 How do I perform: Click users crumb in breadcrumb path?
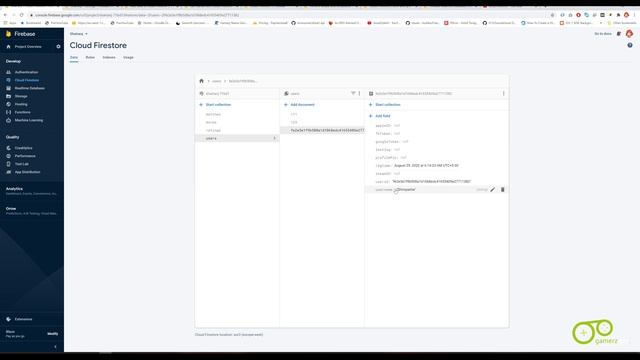pyautogui.click(x=216, y=81)
